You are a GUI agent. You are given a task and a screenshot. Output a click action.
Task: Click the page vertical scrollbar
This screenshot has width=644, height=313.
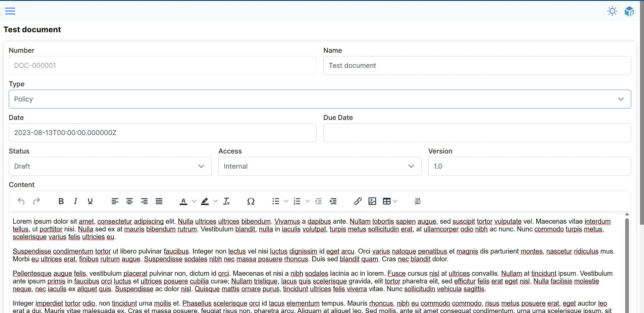pos(642,113)
